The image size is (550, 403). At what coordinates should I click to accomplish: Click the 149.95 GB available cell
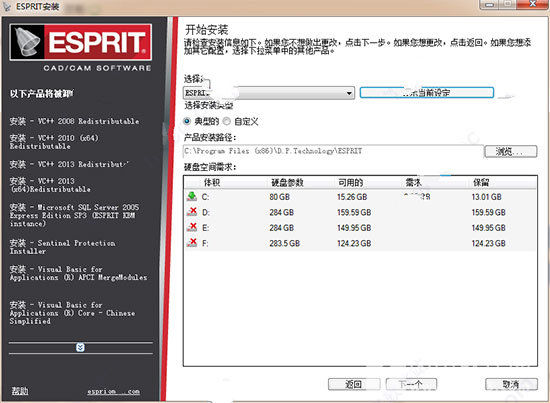(x=354, y=228)
